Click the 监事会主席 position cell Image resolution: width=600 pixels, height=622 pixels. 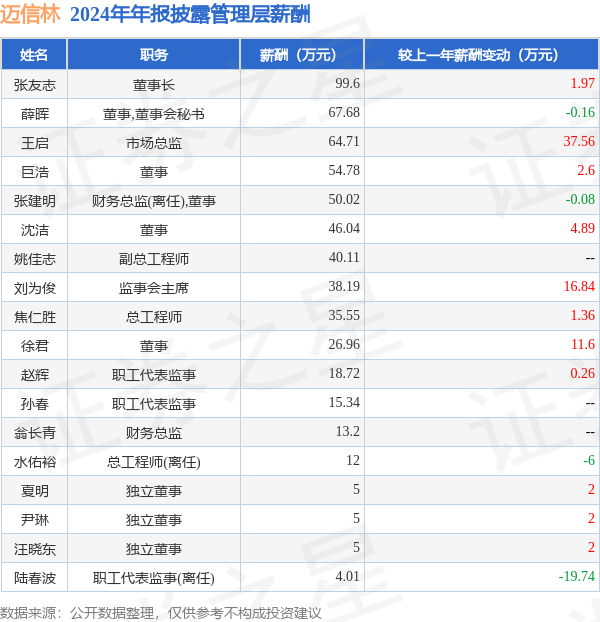click(x=154, y=288)
